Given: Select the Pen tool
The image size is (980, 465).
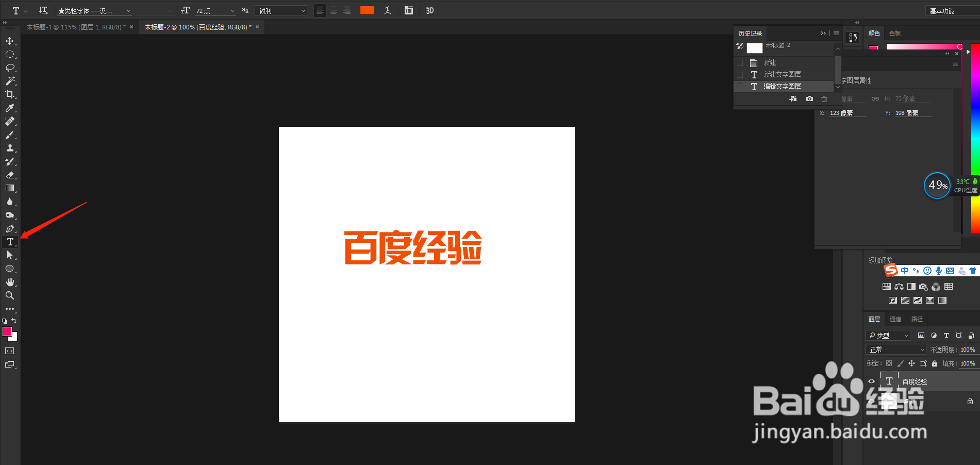Looking at the screenshot, I should [x=10, y=228].
